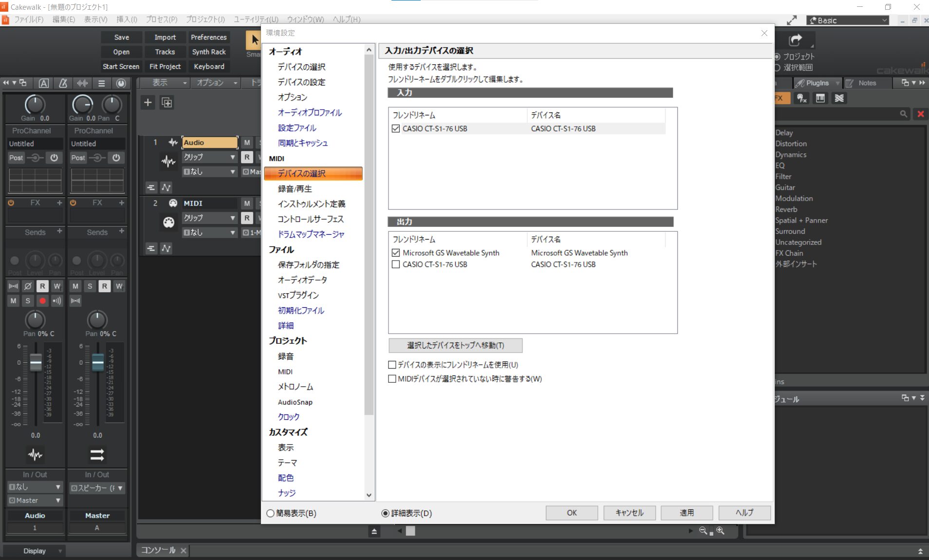Open the ファイル menu
The height and width of the screenshot is (560, 929).
(x=28, y=19)
